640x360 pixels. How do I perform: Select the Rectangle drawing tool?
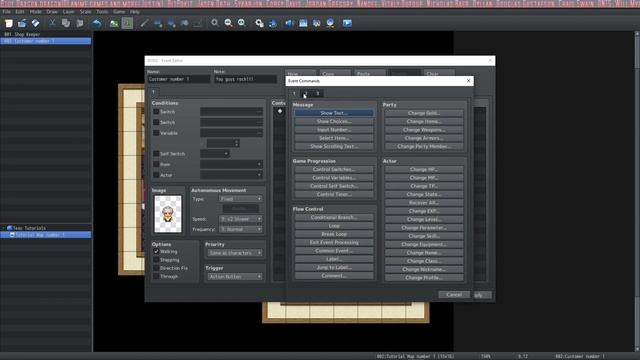(158, 23)
